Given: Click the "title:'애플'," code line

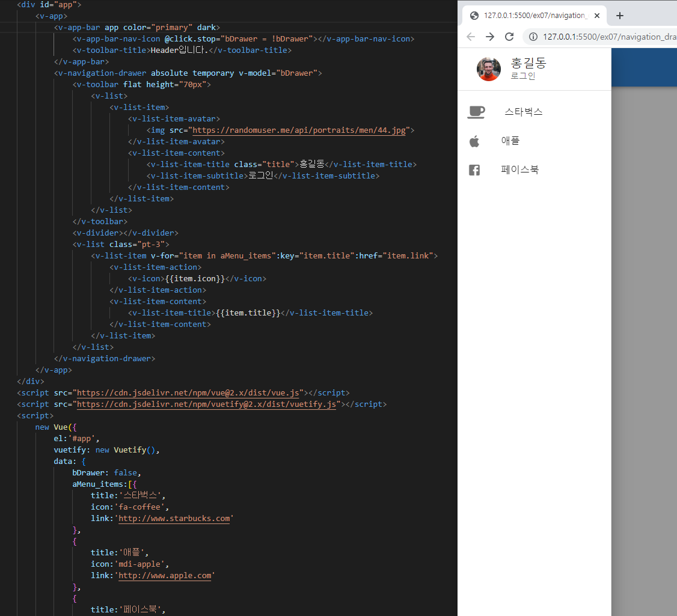Looking at the screenshot, I should pyautogui.click(x=120, y=553).
